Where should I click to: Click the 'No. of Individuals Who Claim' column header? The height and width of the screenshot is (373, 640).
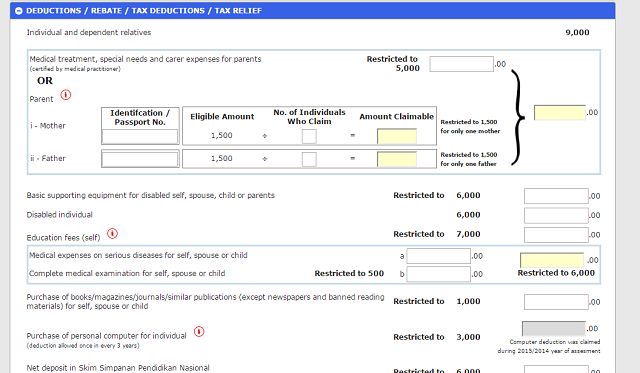(x=309, y=117)
